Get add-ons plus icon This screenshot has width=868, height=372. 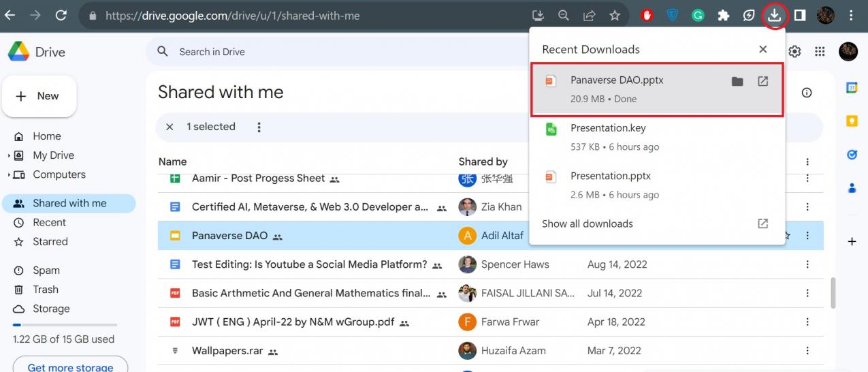[852, 241]
